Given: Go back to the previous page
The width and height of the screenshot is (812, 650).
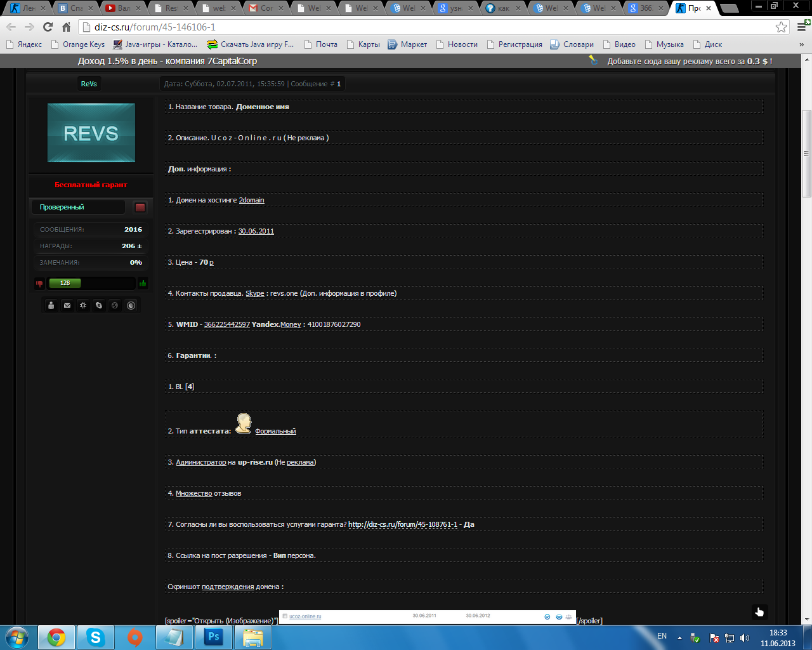Looking at the screenshot, I should click(x=11, y=27).
